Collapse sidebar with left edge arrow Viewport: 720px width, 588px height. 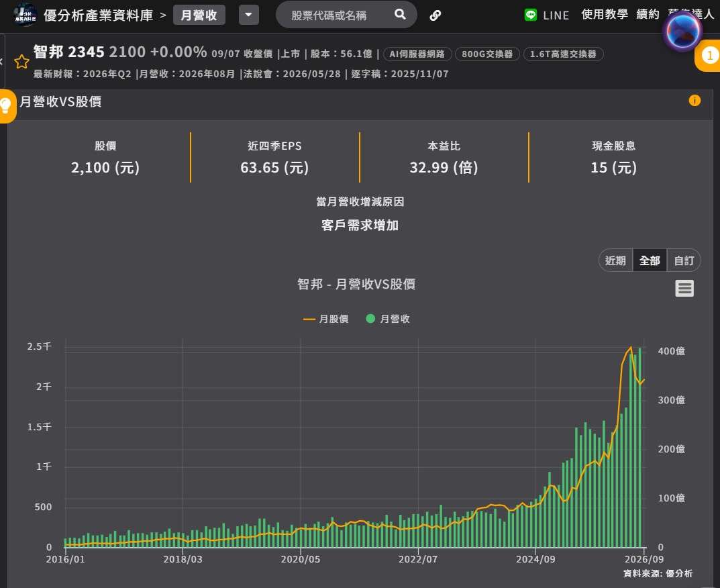pos(2,61)
